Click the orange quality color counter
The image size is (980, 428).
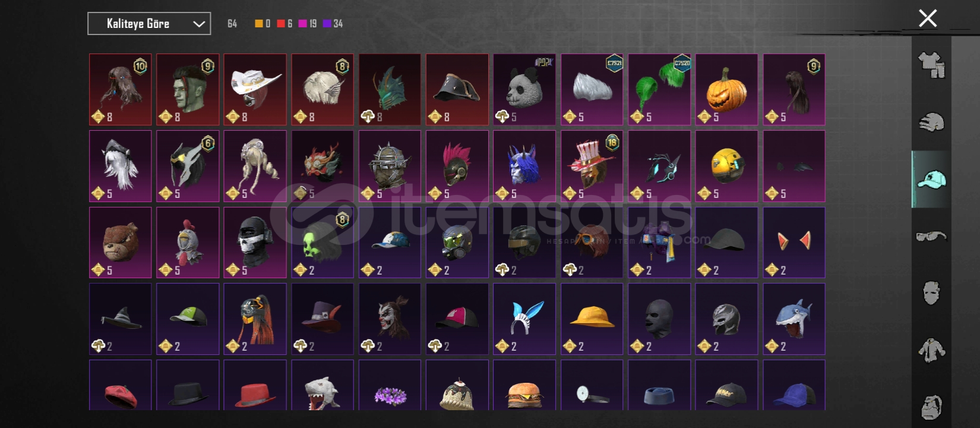click(263, 24)
